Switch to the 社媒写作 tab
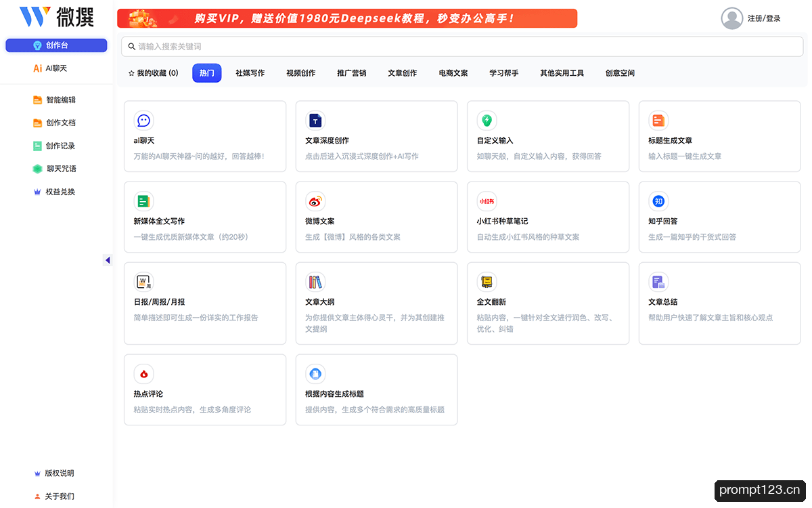Image resolution: width=812 pixels, height=508 pixels. [x=250, y=73]
